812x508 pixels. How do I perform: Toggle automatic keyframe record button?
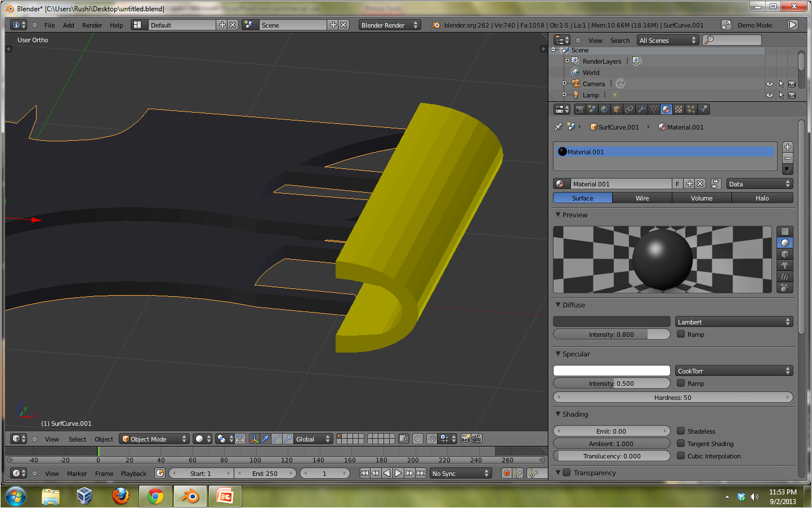[x=506, y=473]
